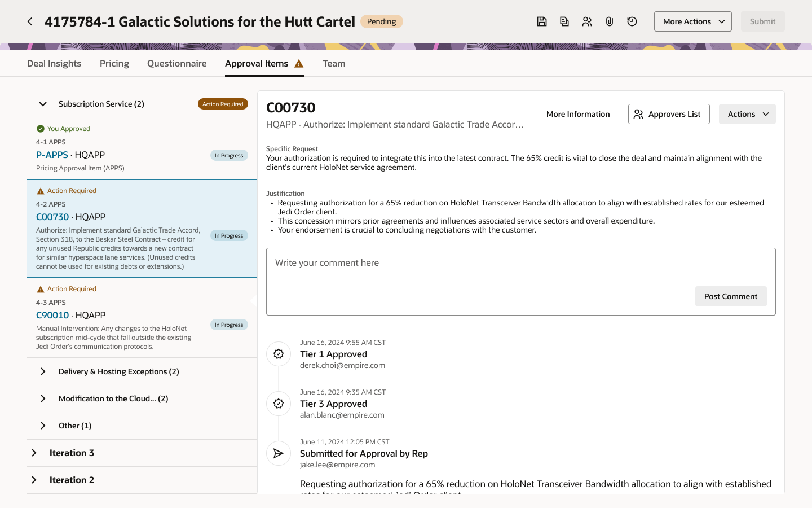The width and height of the screenshot is (812, 508).
Task: Open More Actions dropdown
Action: (x=693, y=21)
